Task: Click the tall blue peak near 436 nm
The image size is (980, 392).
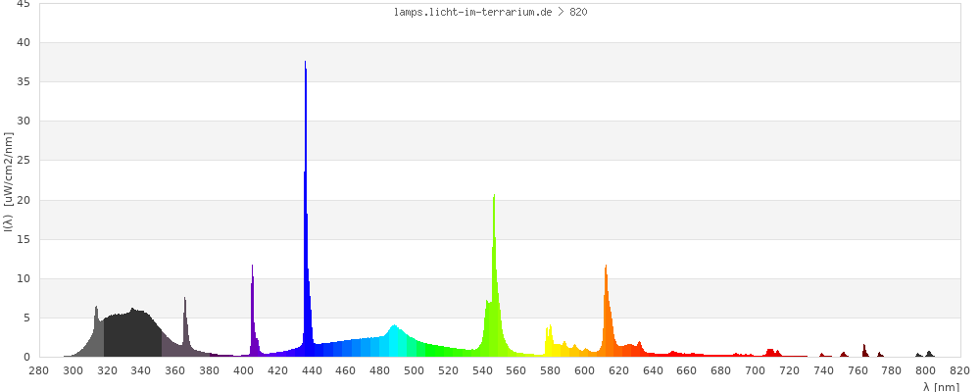Action: coord(306,207)
